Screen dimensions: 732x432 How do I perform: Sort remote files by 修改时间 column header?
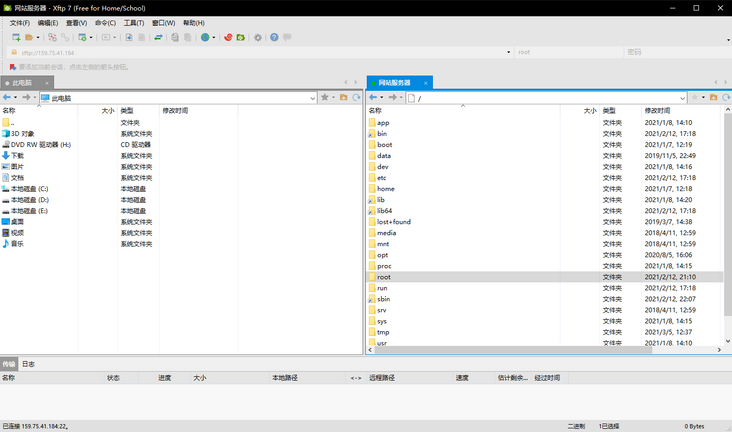click(x=658, y=111)
